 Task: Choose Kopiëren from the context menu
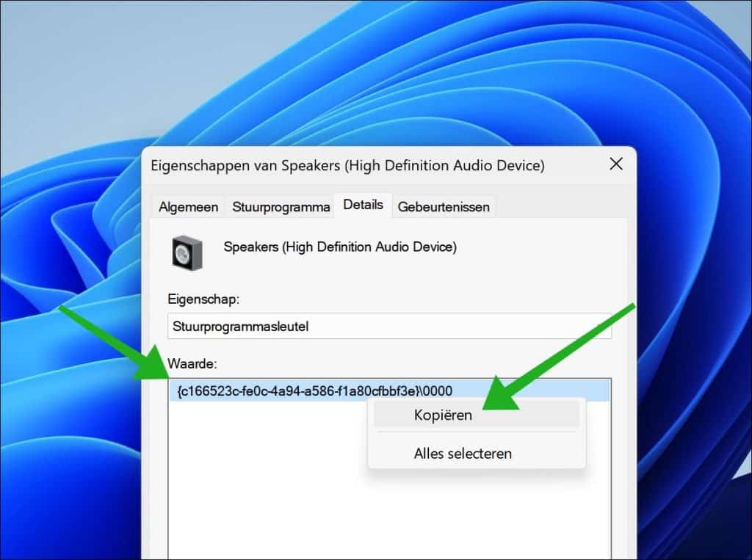(x=476, y=415)
